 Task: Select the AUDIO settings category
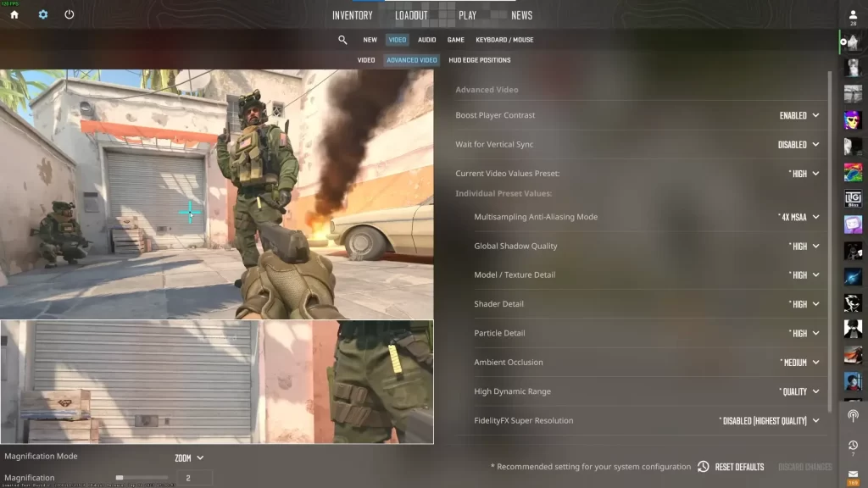tap(427, 40)
